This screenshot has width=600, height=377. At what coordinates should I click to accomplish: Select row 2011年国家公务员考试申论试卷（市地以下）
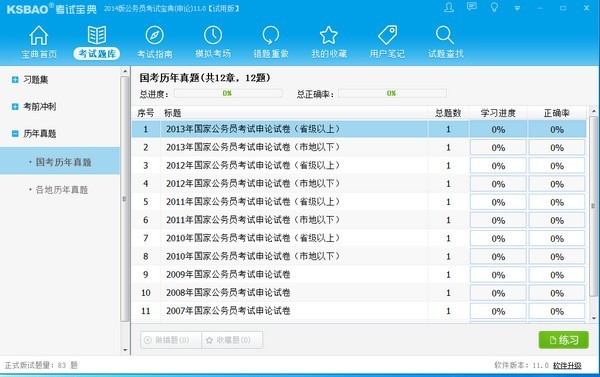pos(359,220)
